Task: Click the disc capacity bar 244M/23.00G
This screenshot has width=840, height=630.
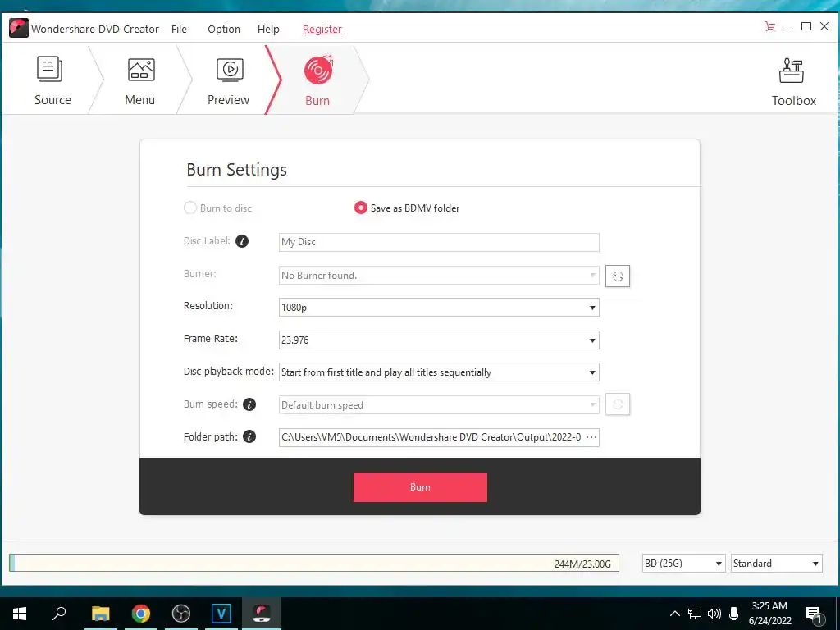Action: click(314, 563)
